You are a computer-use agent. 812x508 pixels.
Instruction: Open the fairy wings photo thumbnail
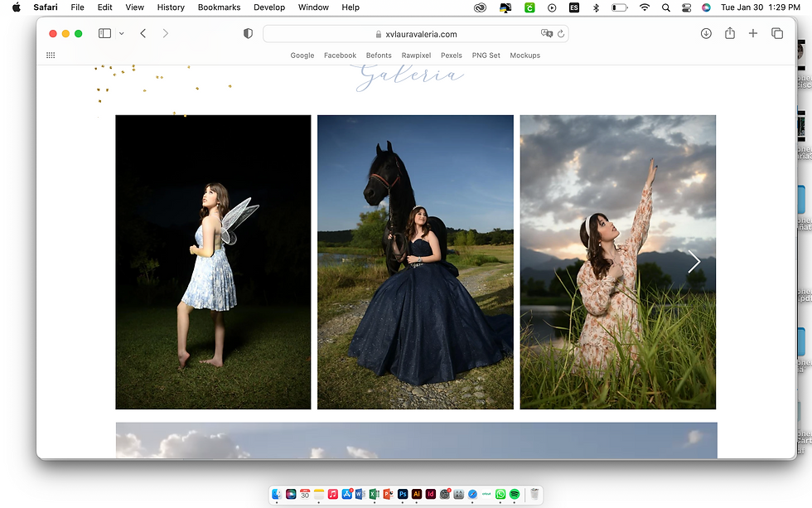click(x=213, y=262)
